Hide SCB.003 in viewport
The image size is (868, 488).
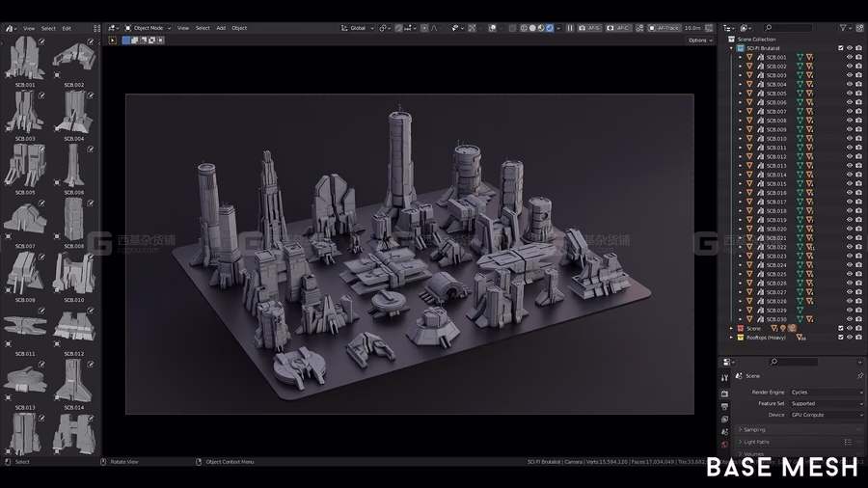pyautogui.click(x=849, y=75)
